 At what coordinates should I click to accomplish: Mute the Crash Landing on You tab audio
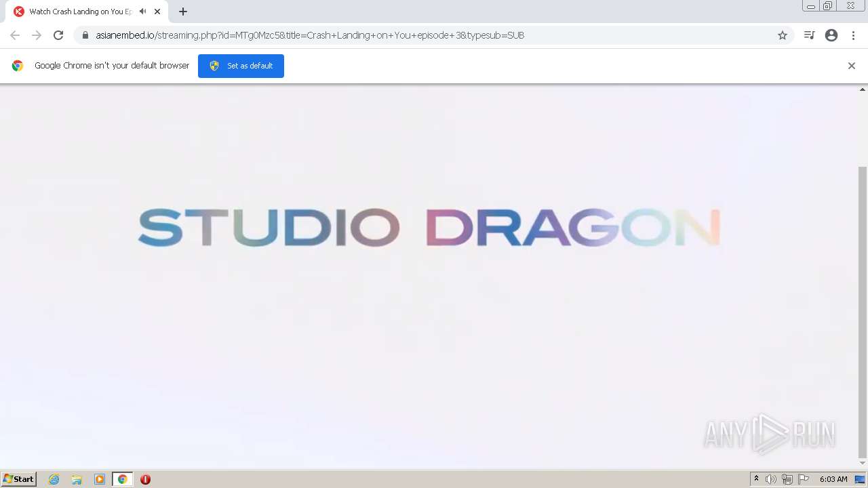click(x=142, y=12)
